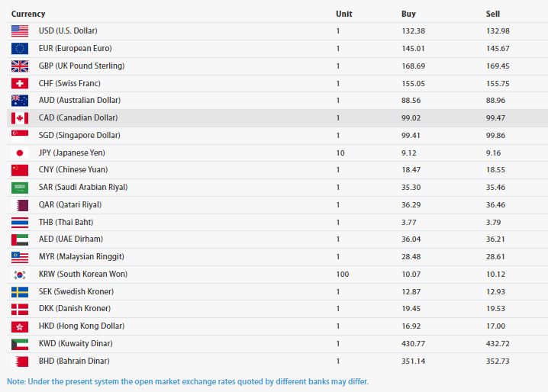Click the USD buy rate 132.38

(x=413, y=31)
